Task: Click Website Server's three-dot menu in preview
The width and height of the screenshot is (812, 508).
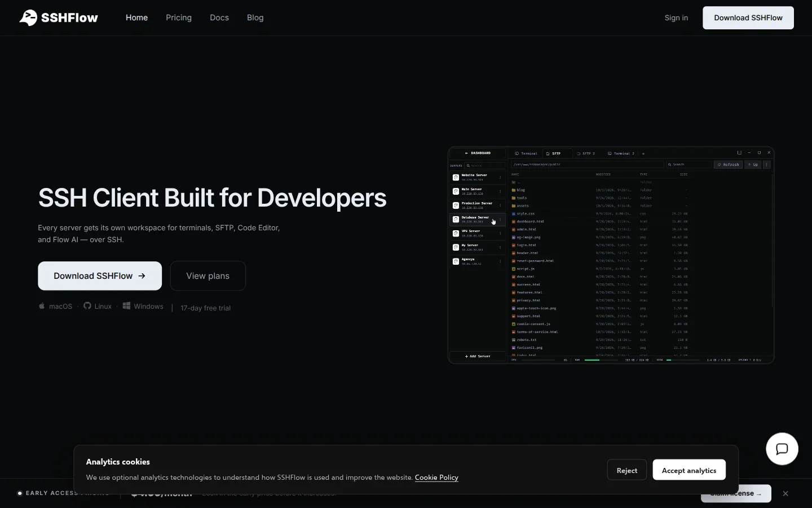Action: click(500, 177)
